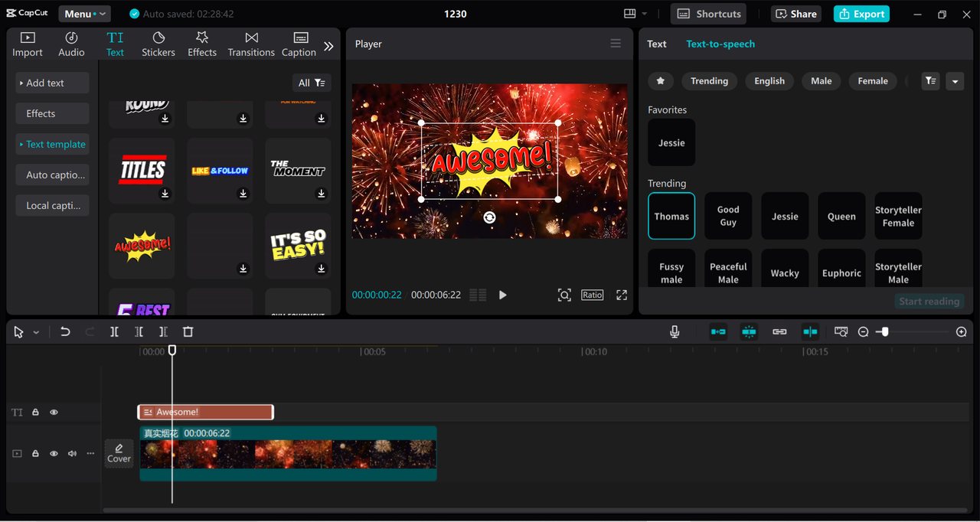This screenshot has width=980, height=522.
Task: Toggle preview axis
Action: (810, 331)
